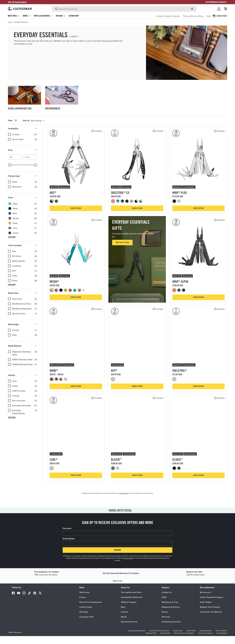
Task: Open the account profile icon
Action: coord(219,9)
